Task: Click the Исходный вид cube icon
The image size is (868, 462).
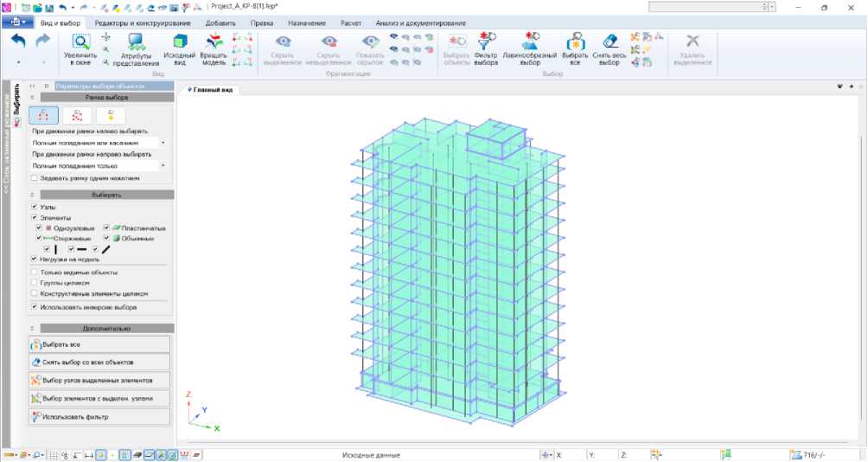Action: (x=179, y=45)
